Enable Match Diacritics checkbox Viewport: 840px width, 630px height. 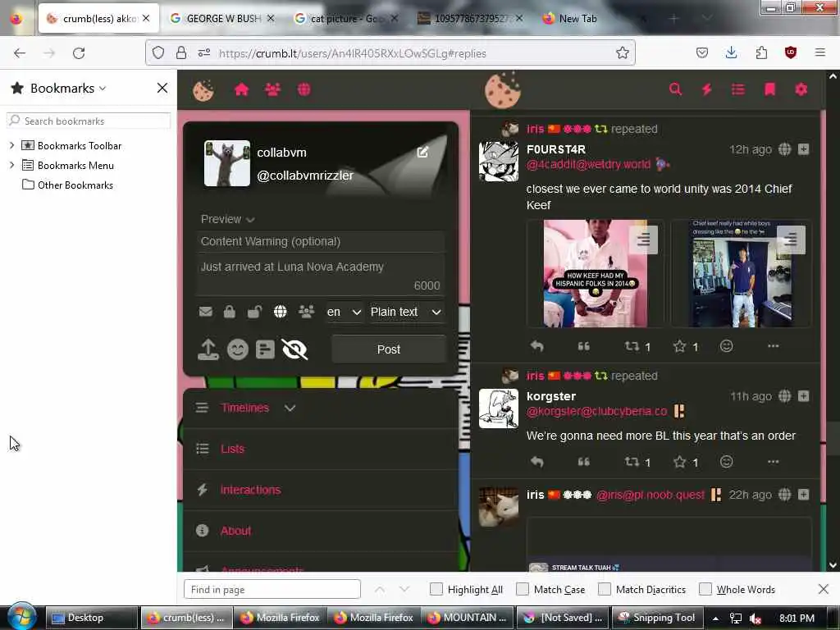pos(605,589)
